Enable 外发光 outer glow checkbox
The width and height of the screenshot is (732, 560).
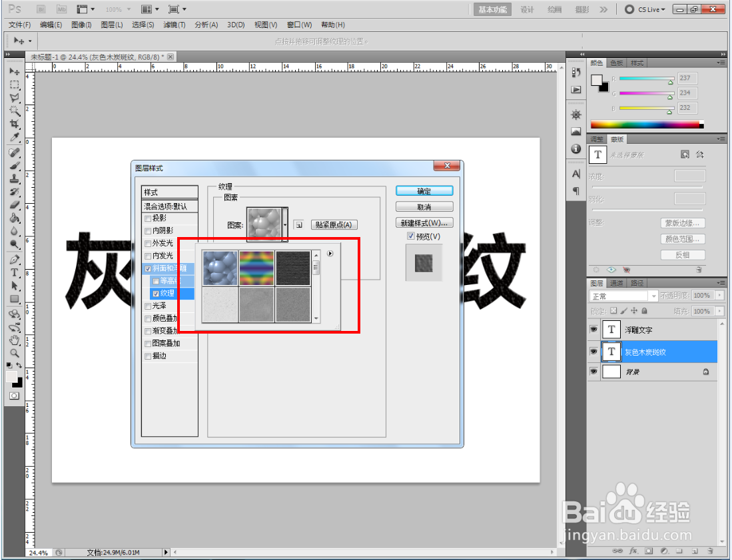[148, 244]
